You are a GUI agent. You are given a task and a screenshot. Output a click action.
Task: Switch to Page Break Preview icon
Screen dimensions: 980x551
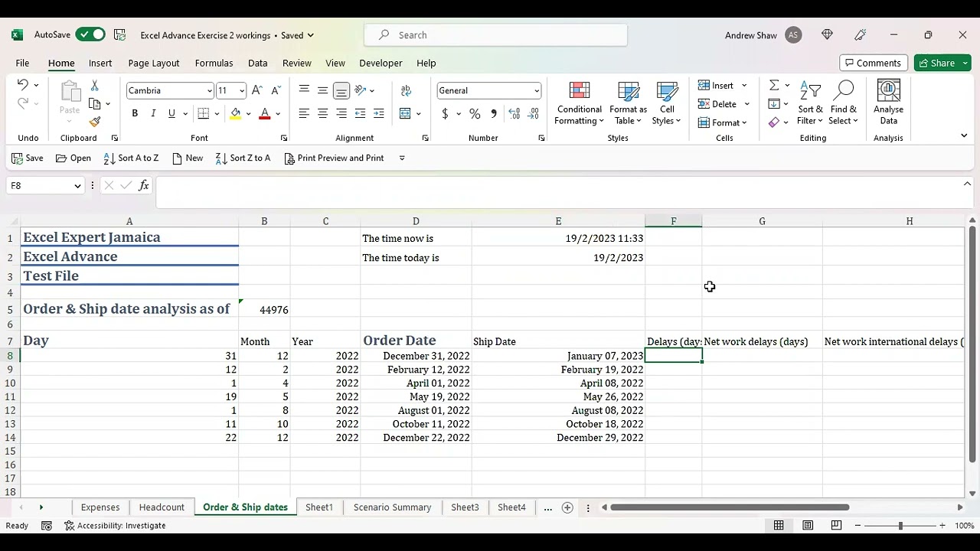(836, 526)
